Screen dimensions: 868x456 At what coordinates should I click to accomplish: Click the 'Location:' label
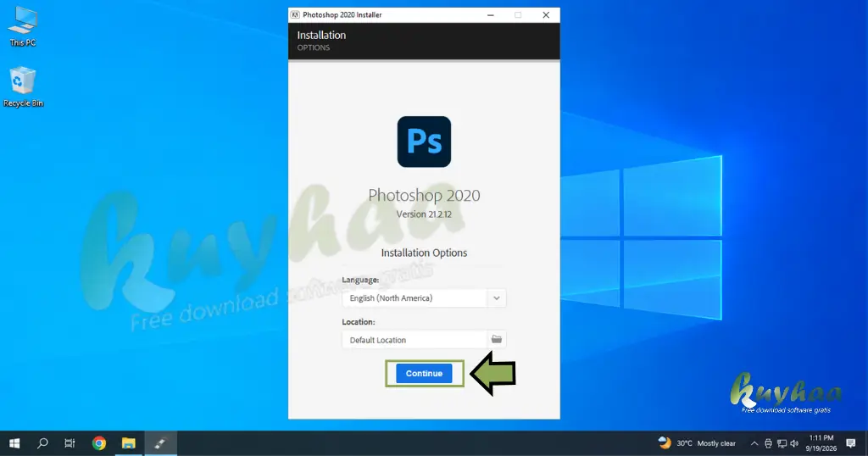[359, 322]
